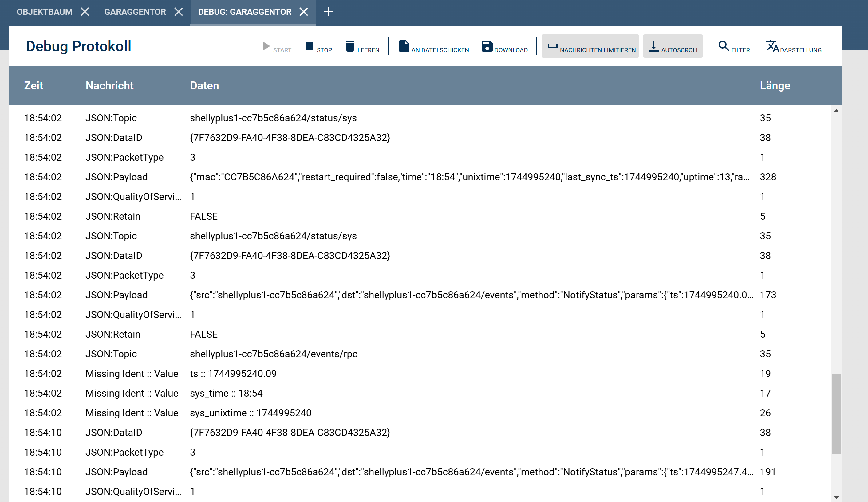Toggle Nachrichten Limitieren option

click(x=590, y=46)
